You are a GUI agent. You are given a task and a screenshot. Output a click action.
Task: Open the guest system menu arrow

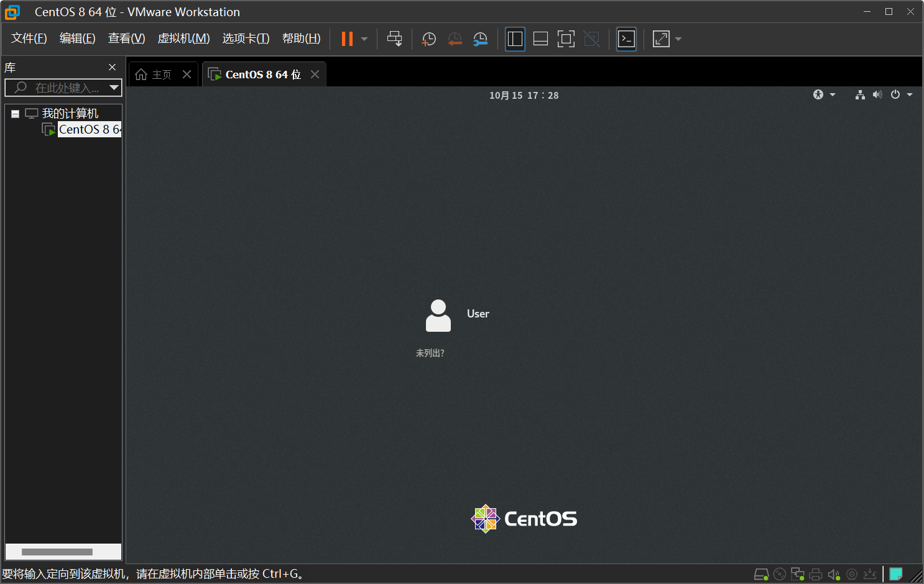click(910, 95)
